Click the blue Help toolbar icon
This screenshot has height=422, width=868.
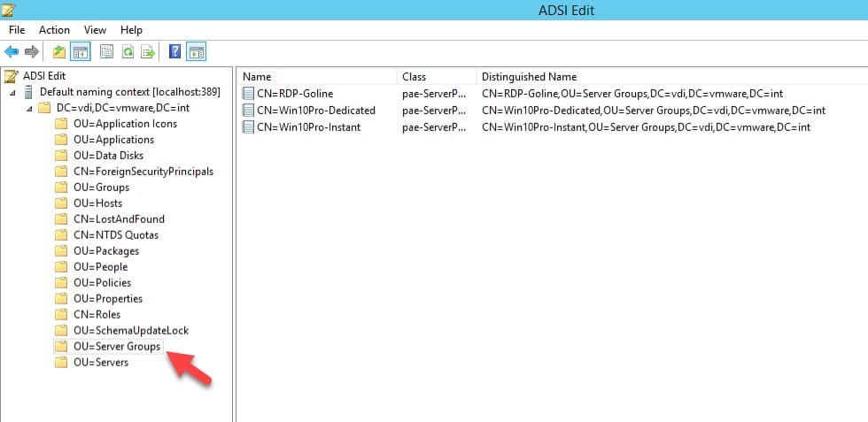click(175, 52)
